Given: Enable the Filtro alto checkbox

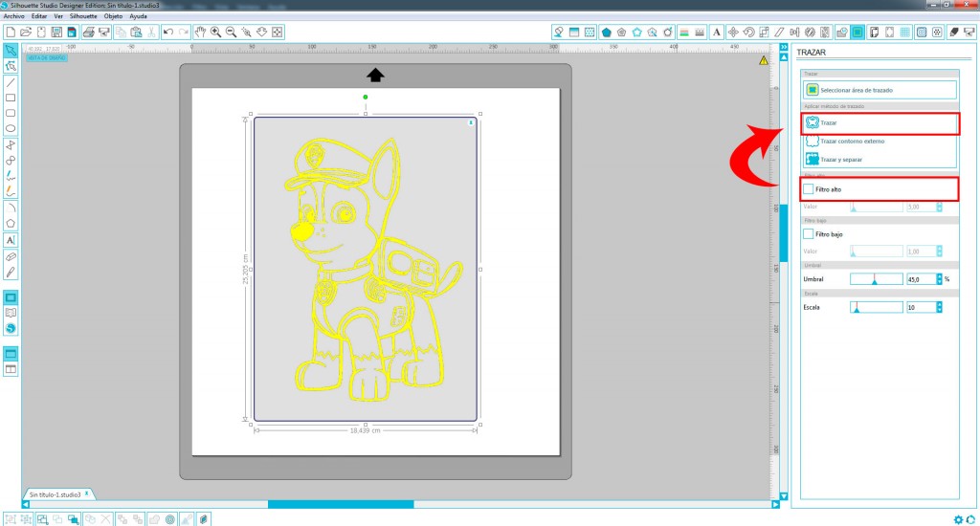Looking at the screenshot, I should (808, 188).
